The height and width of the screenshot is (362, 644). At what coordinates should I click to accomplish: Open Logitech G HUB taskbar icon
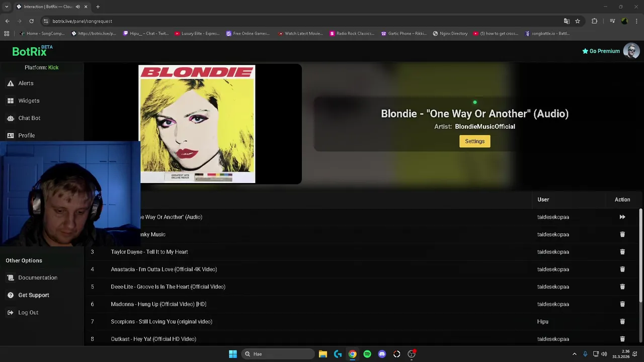338,354
